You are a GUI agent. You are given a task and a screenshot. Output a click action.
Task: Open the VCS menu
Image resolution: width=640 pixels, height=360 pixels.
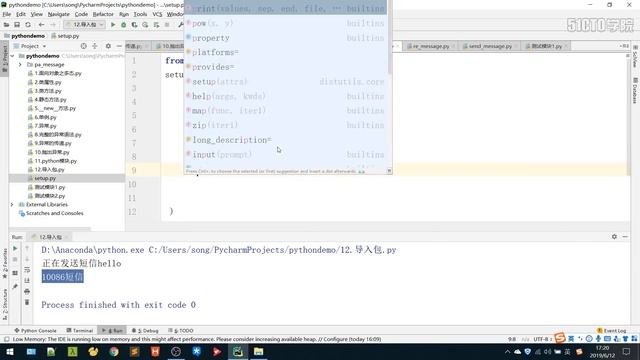click(157, 14)
